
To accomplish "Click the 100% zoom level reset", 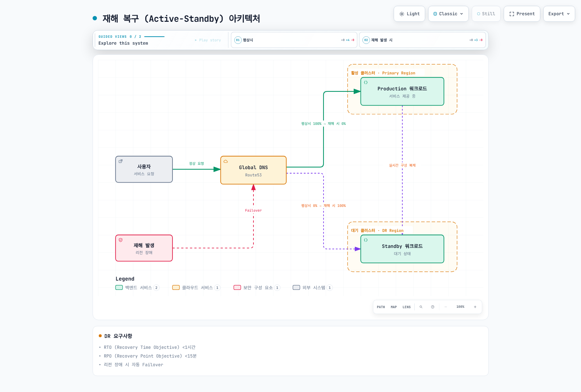I will click(x=460, y=307).
